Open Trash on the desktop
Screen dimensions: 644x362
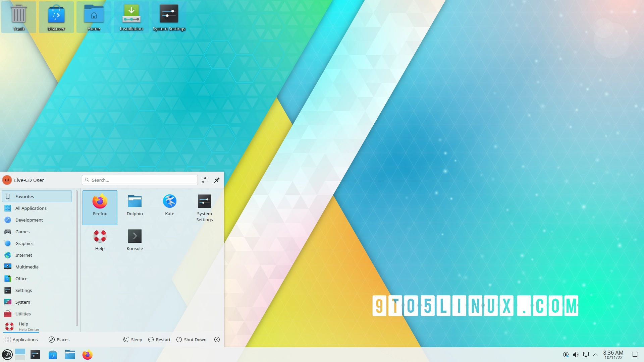(18, 15)
